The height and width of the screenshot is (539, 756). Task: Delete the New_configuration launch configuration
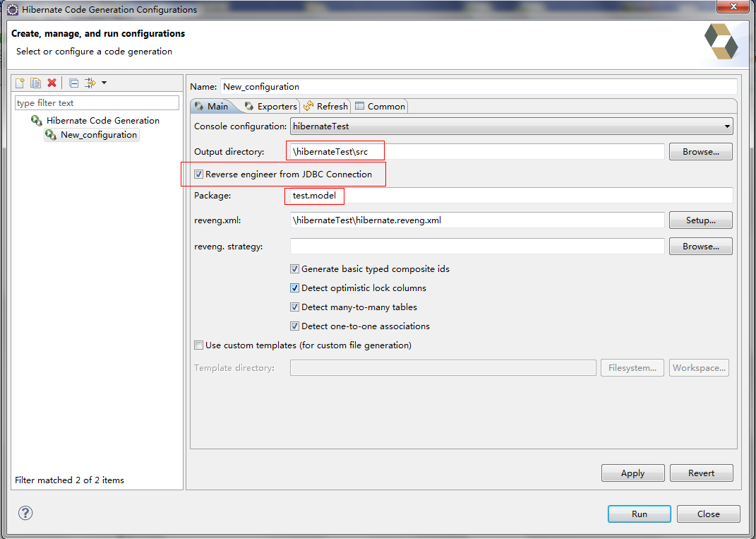pos(52,83)
